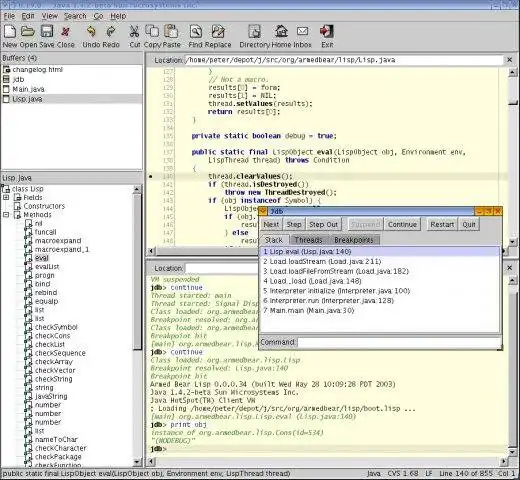
Task: Click the editor horizontal scroll-left arrow
Action: (x=151, y=251)
